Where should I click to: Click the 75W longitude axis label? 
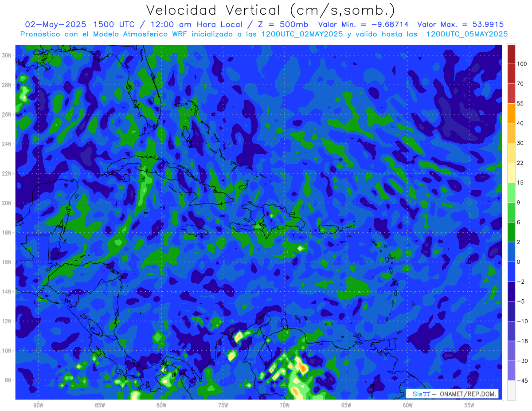coord(223,405)
